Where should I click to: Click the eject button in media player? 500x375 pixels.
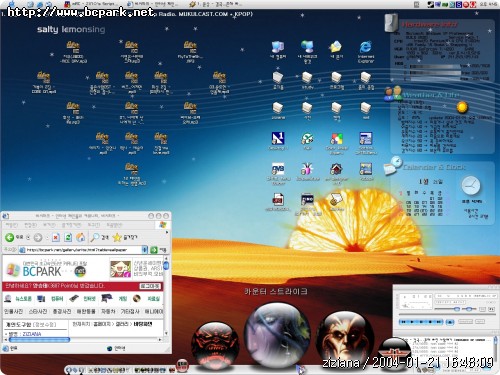(x=450, y=322)
